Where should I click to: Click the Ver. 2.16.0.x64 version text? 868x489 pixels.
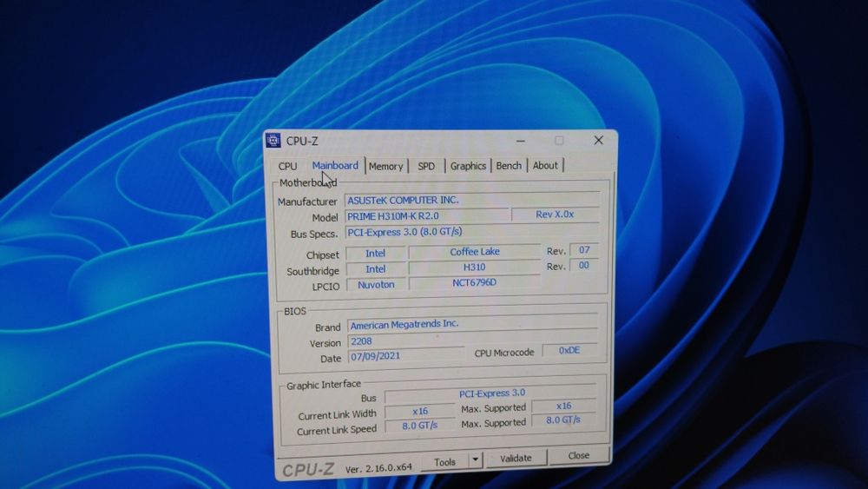[x=378, y=468]
